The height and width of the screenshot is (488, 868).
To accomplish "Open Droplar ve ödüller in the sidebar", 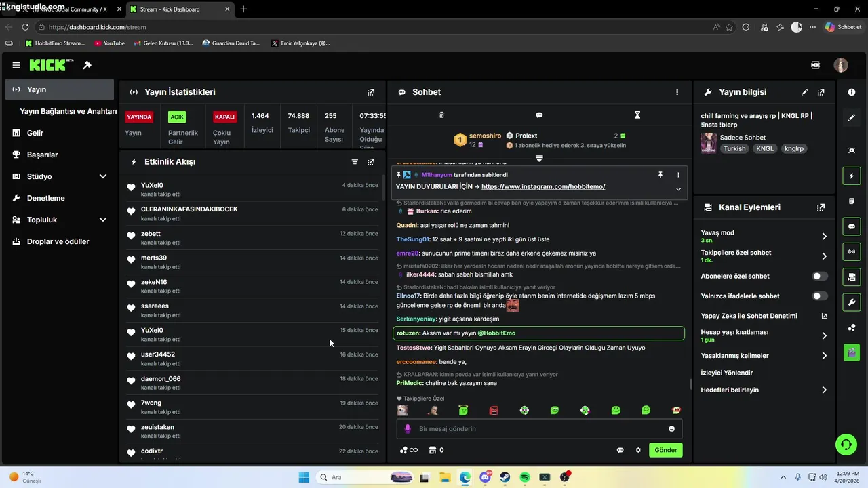I will point(60,241).
